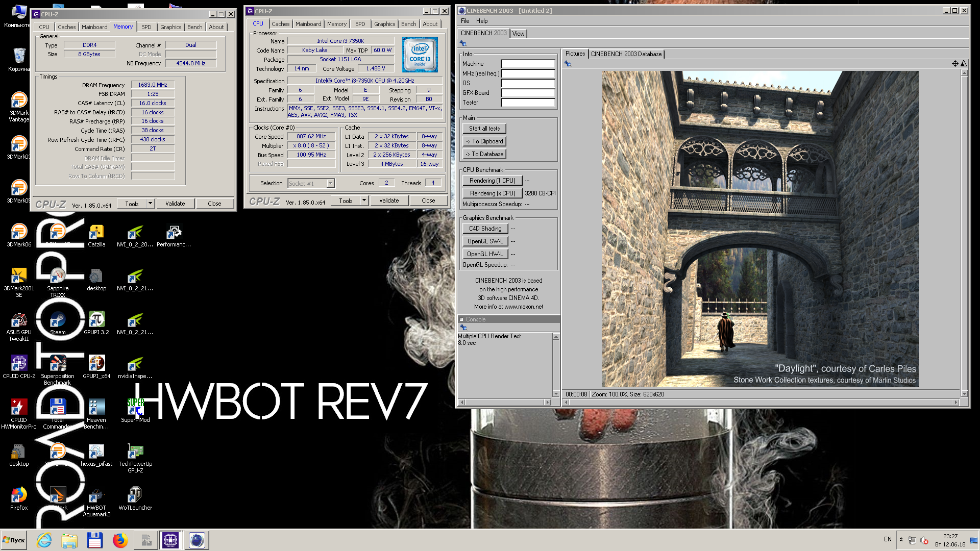Screen dimensions: 980x551
Task: Select SPD tab in Memory CPU-Z window
Action: point(146,27)
